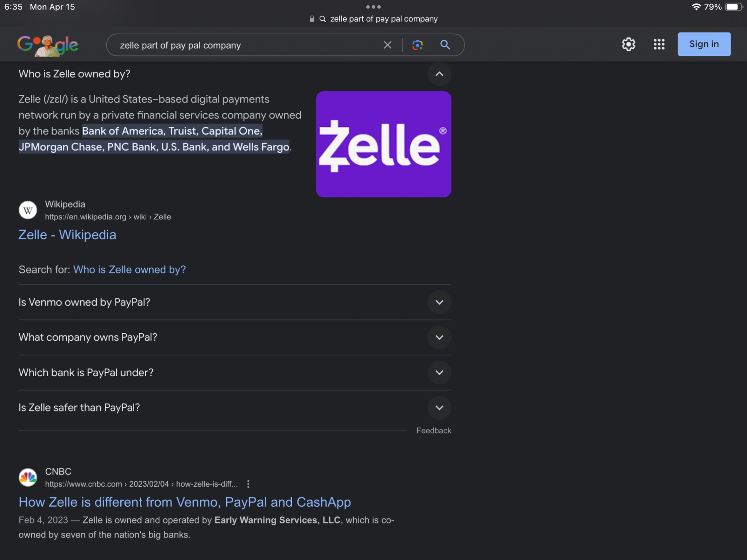Tap the CNBC peacock favicon

click(28, 477)
